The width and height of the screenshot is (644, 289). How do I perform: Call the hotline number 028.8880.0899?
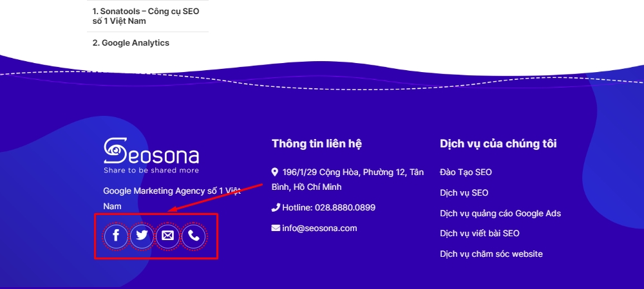[328, 208]
